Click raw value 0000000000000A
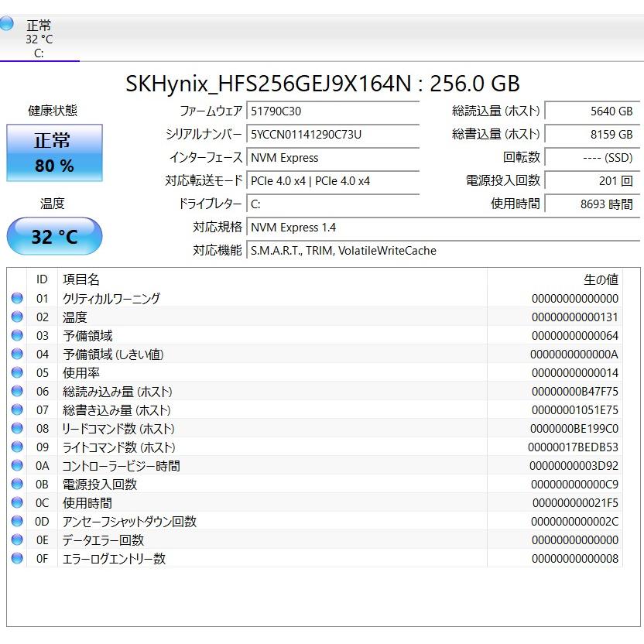This screenshot has width=644, height=644. (x=574, y=354)
